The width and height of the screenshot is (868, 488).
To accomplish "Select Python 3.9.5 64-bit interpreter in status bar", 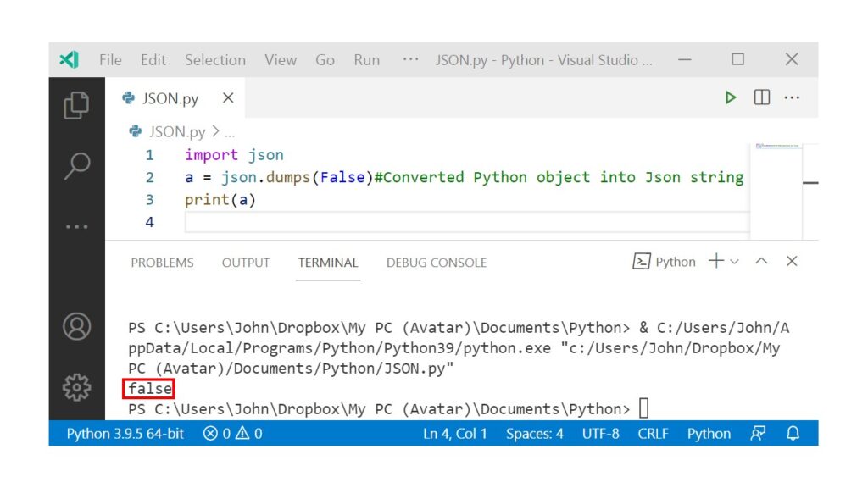I will (125, 434).
